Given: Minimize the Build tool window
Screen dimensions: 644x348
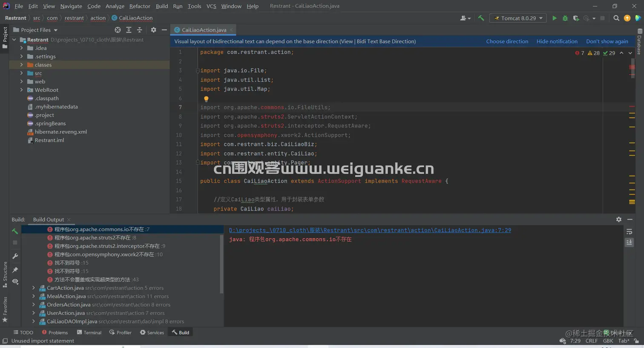Looking at the screenshot, I should coord(630,220).
